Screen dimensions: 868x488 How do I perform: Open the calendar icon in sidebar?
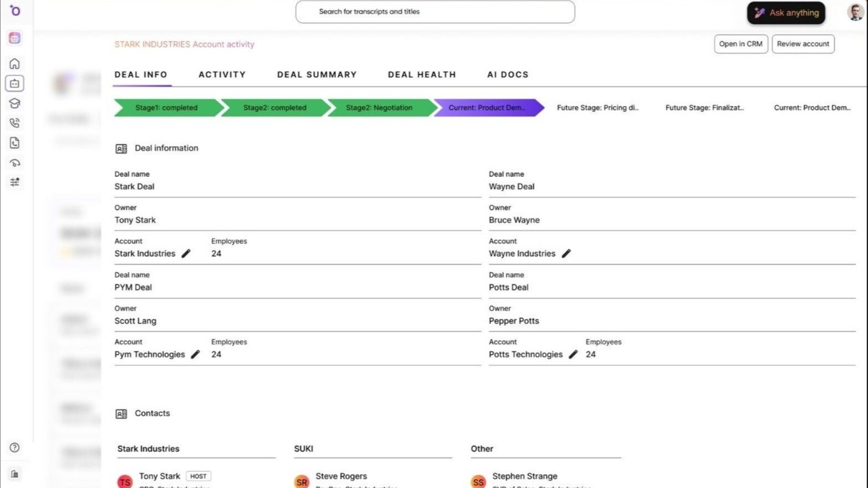click(14, 84)
